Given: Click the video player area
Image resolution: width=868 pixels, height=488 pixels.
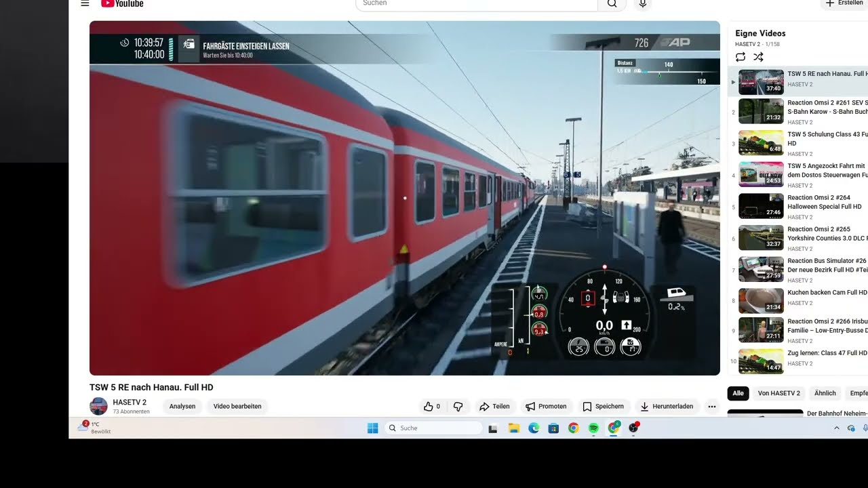Looking at the screenshot, I should 405,198.
